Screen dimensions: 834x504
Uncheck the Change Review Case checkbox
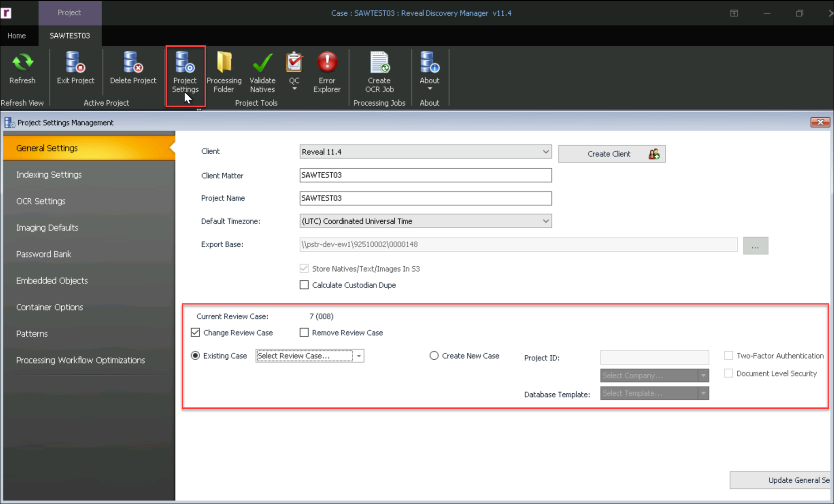(195, 332)
